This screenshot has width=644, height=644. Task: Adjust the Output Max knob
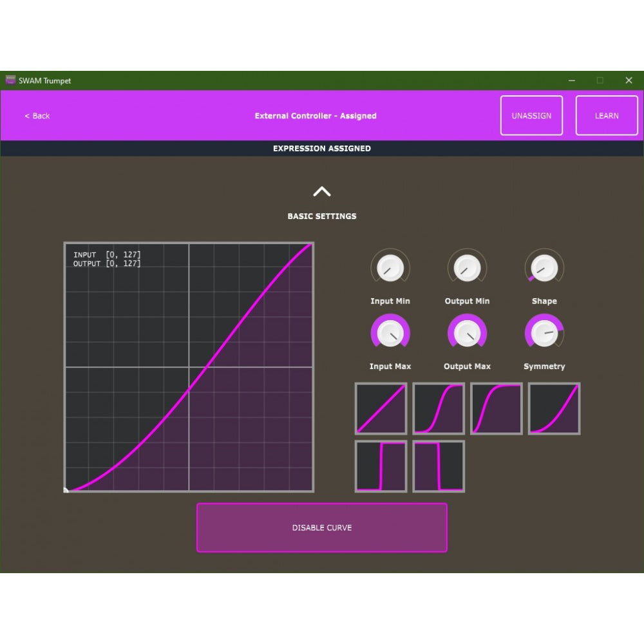(x=467, y=332)
